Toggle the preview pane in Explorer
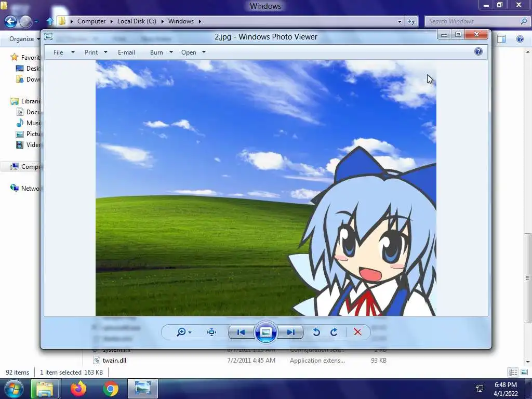 [x=501, y=38]
